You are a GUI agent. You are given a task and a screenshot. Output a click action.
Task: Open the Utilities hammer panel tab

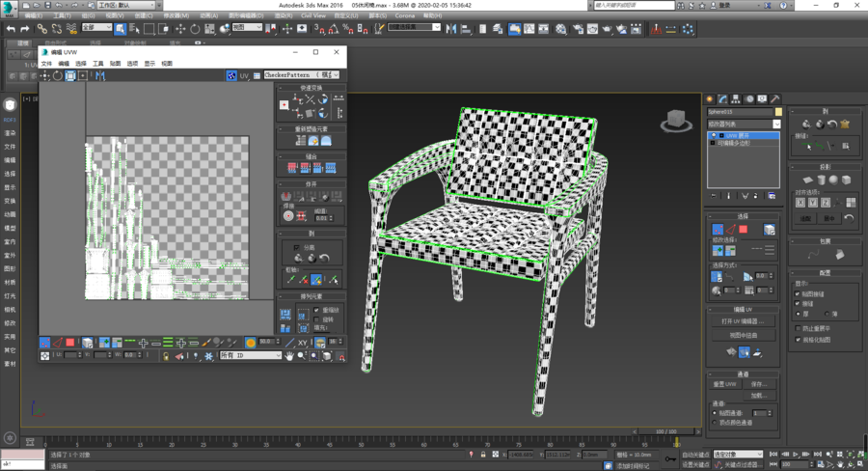coord(775,98)
